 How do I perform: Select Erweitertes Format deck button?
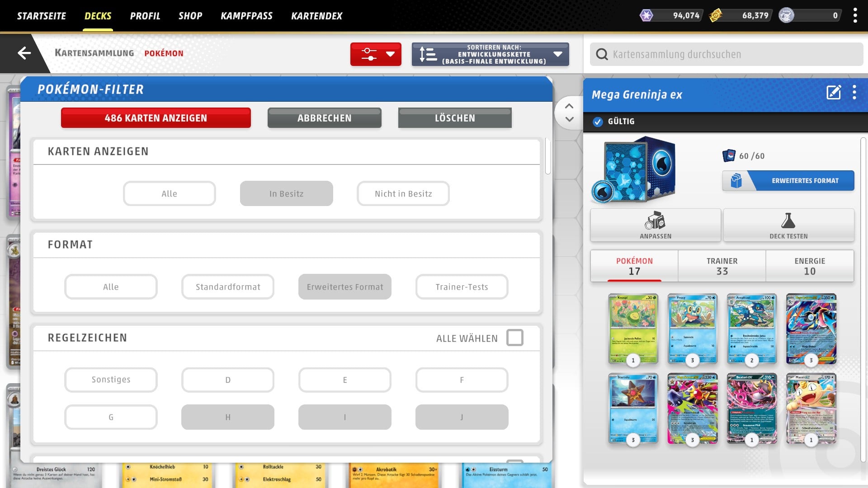point(788,180)
